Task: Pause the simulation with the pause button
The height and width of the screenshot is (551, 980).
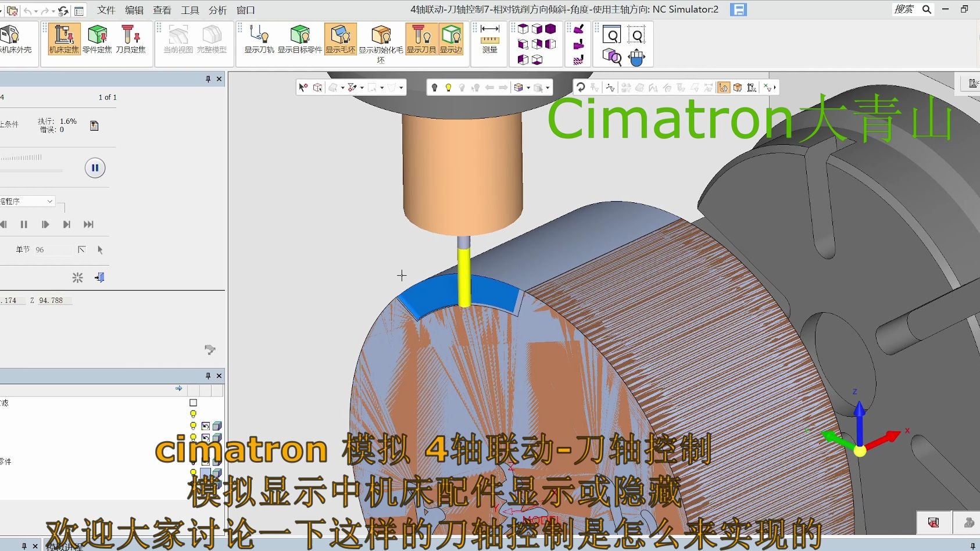Action: 95,167
